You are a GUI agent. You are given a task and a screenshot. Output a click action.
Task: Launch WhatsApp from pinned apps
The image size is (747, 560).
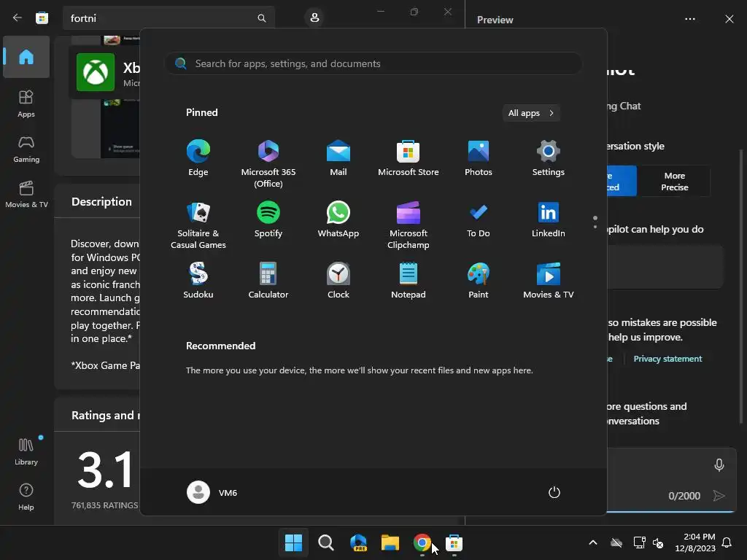tap(338, 219)
